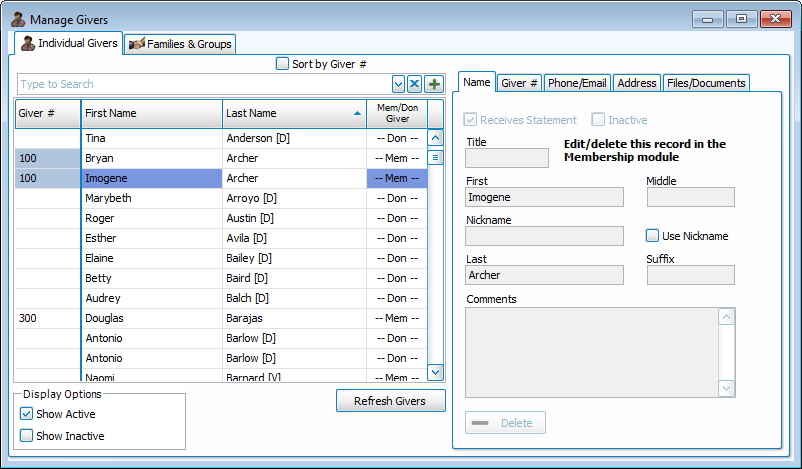This screenshot has height=469, width=802.
Task: Enable Sort by Giver # checkbox
Action: tap(282, 64)
